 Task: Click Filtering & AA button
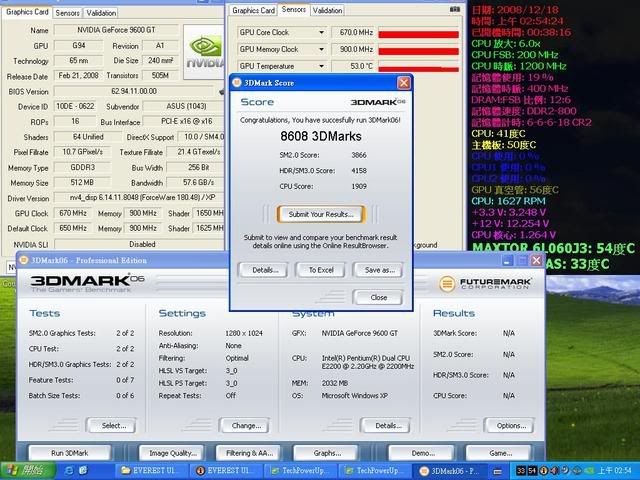[x=249, y=453]
